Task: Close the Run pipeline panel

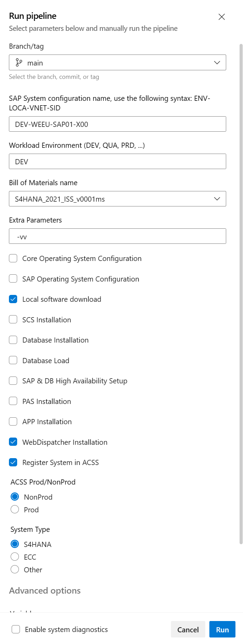Action: click(221, 16)
